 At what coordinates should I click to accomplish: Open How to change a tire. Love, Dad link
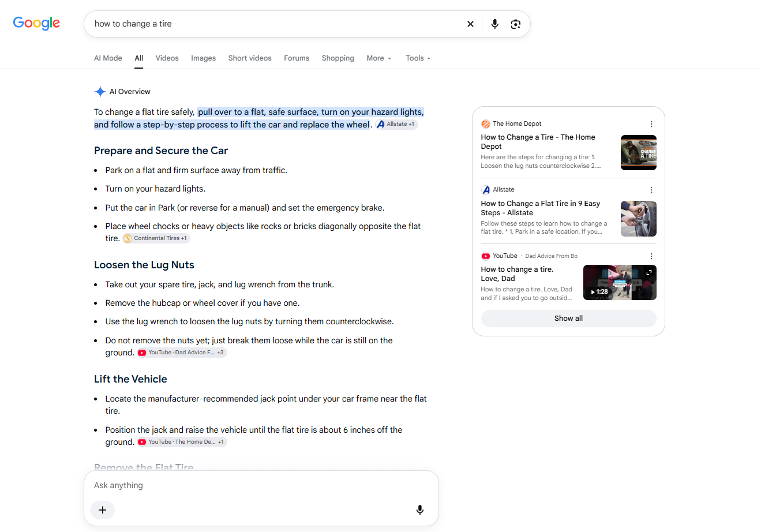517,274
